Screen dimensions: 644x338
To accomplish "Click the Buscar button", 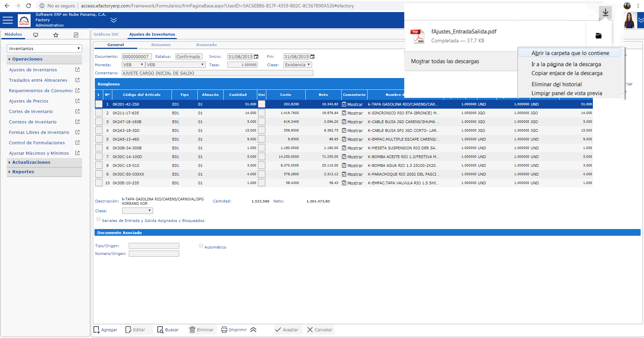I will 168,330.
